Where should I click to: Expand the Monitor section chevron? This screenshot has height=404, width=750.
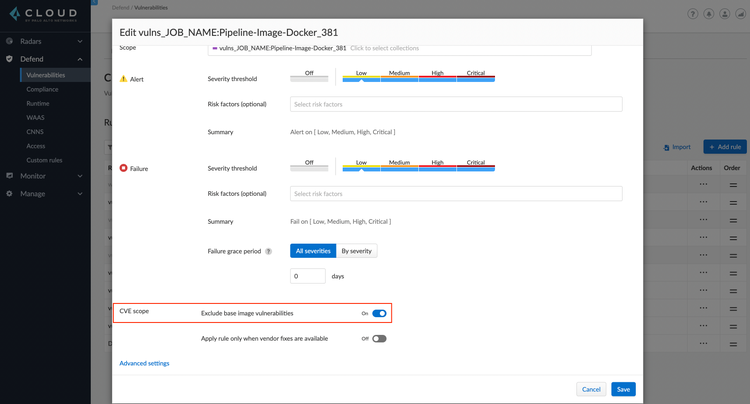click(80, 176)
